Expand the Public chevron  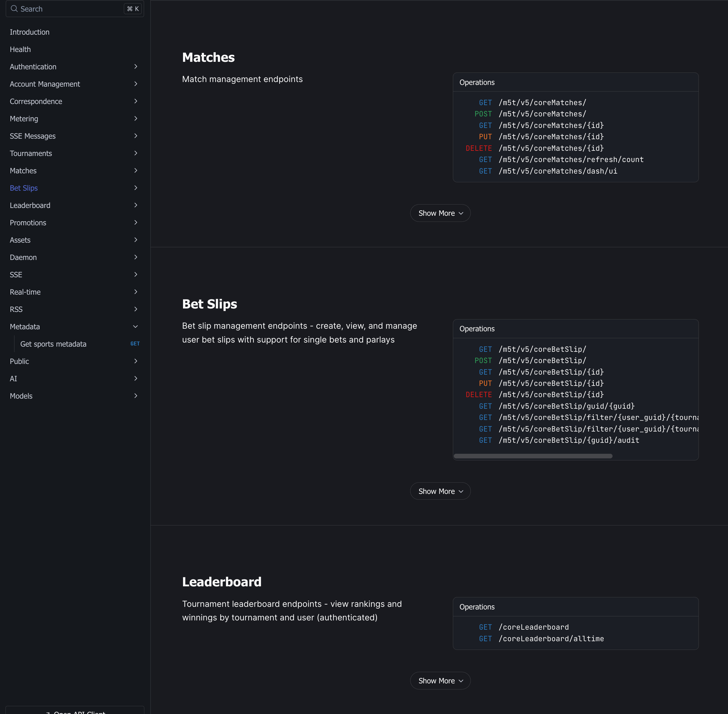click(136, 361)
